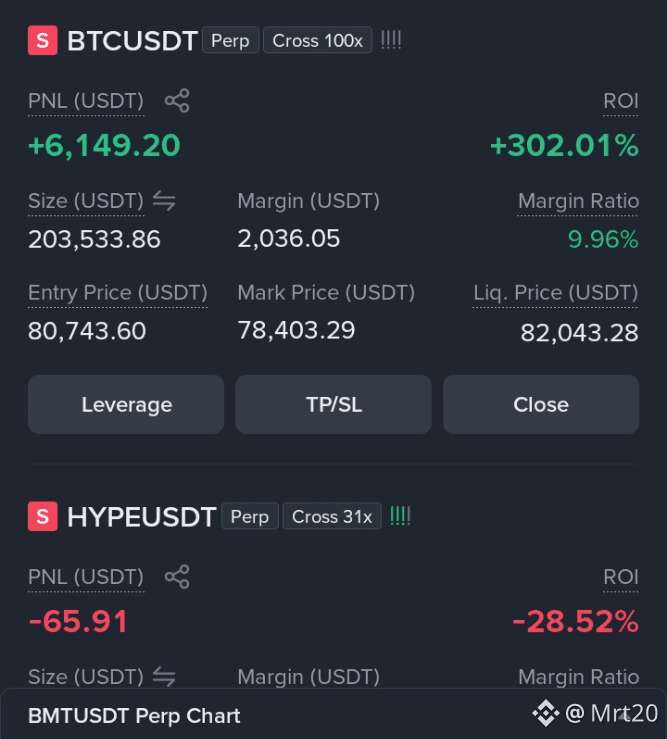Tap the BTCUSDT ADL indicator bars
The width and height of the screenshot is (667, 739).
tap(391, 40)
